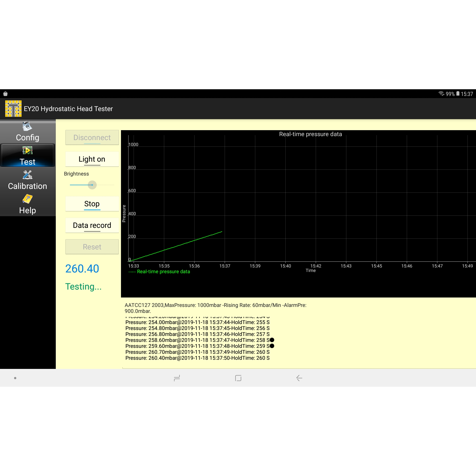
Task: Click log row with HoldTime: 257 S
Action: click(197, 334)
